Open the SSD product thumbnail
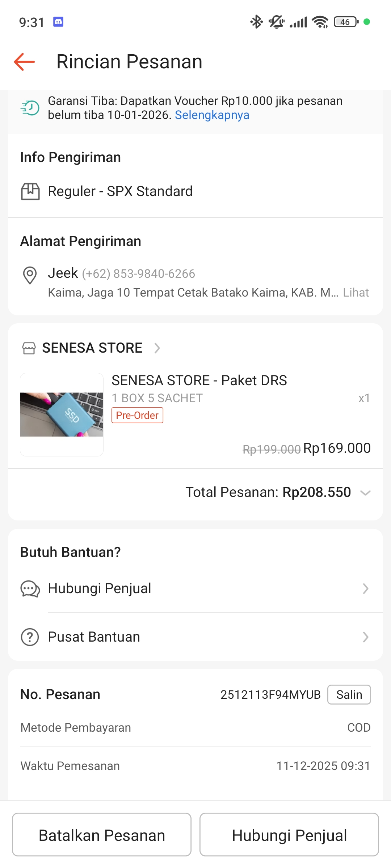The height and width of the screenshot is (868, 391). pyautogui.click(x=62, y=414)
